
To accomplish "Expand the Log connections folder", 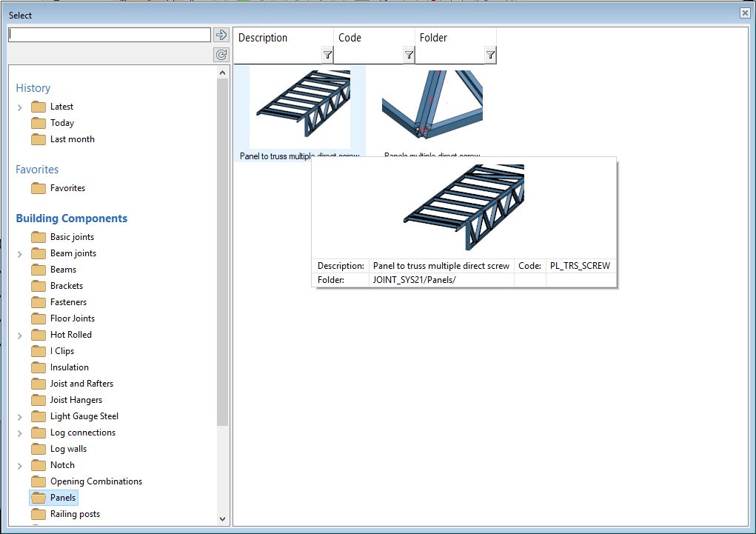I will (20, 433).
